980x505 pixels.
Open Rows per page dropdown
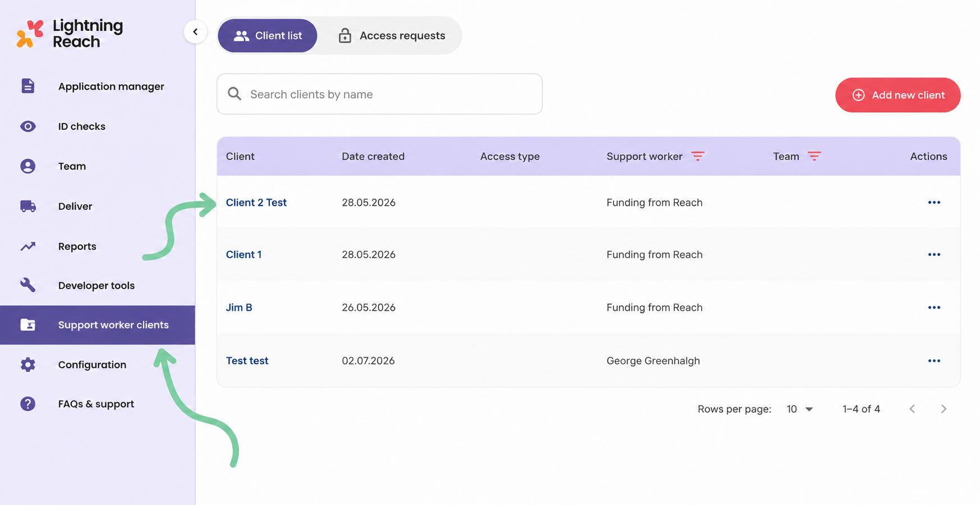pyautogui.click(x=800, y=409)
